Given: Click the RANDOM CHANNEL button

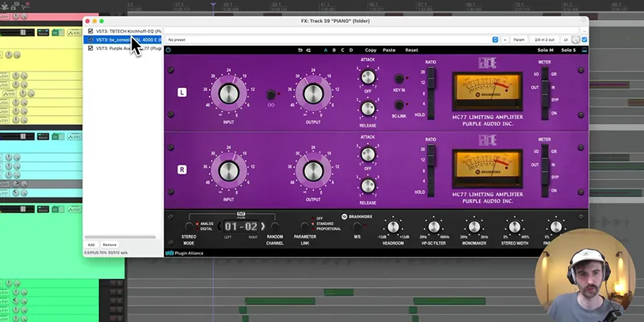Looking at the screenshot, I should coord(275,226).
